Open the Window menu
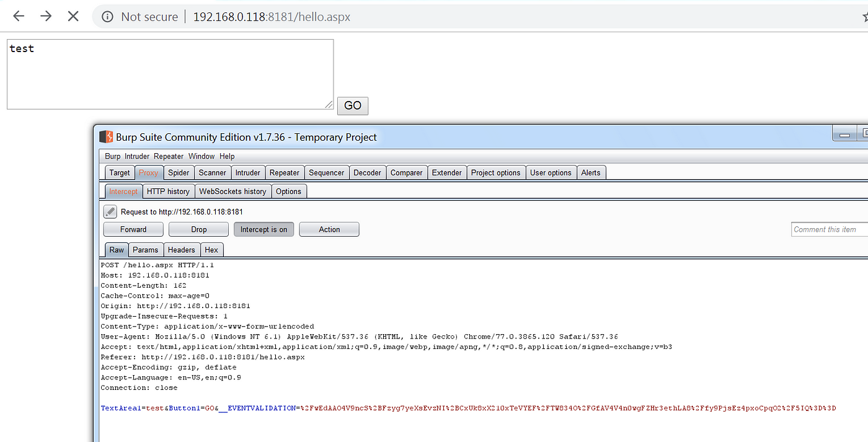Screen dimensions: 868x442 201,156
